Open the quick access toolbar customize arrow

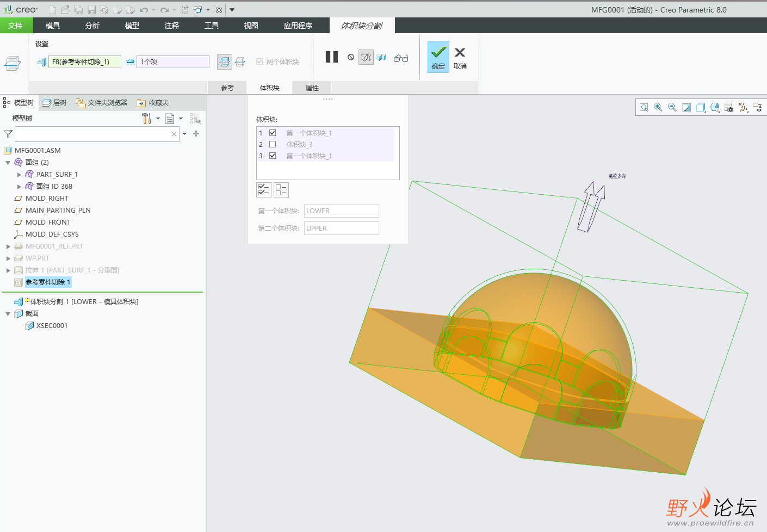pyautogui.click(x=232, y=10)
